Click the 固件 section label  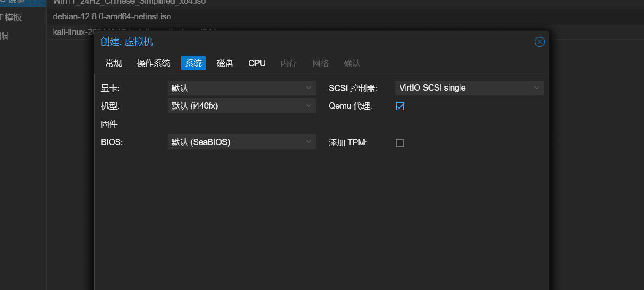(x=109, y=124)
